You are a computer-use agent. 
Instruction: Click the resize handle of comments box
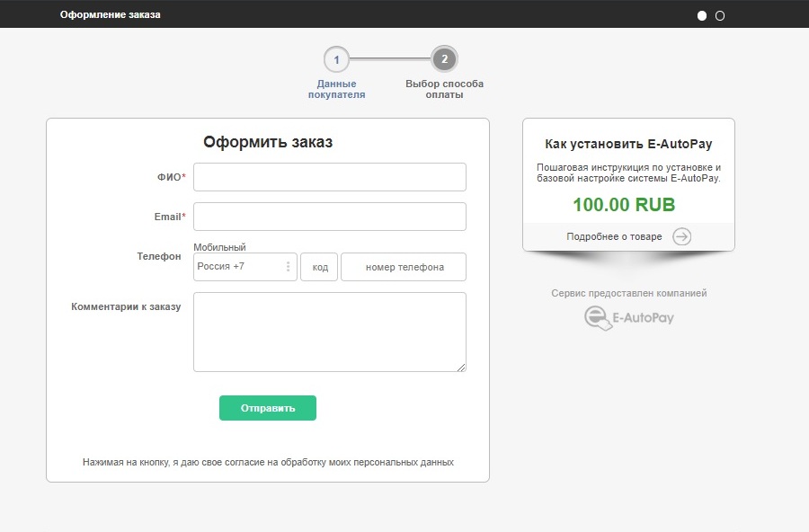462,368
